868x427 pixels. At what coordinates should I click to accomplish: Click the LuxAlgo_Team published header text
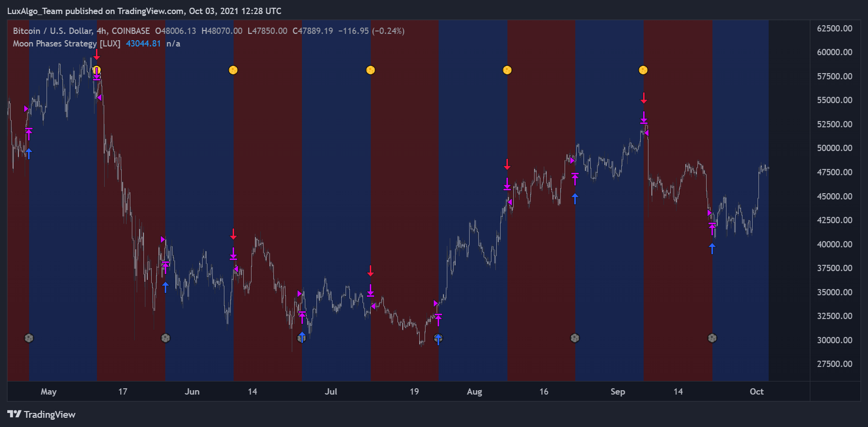click(144, 11)
